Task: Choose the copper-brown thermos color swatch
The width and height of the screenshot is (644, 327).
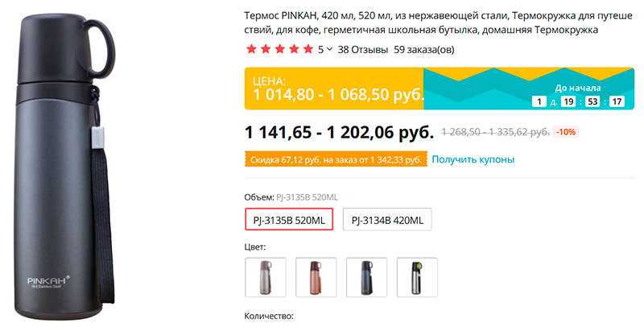Action: [x=316, y=277]
